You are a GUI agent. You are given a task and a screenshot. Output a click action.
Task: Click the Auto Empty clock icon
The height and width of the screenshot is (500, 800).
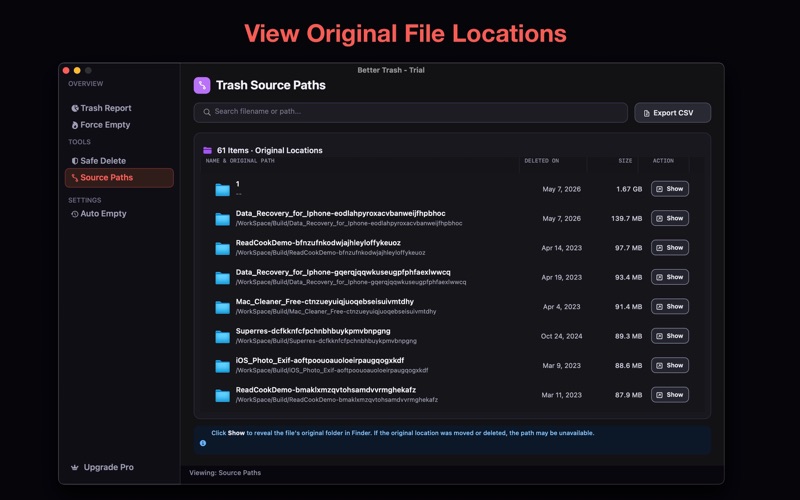pos(75,214)
